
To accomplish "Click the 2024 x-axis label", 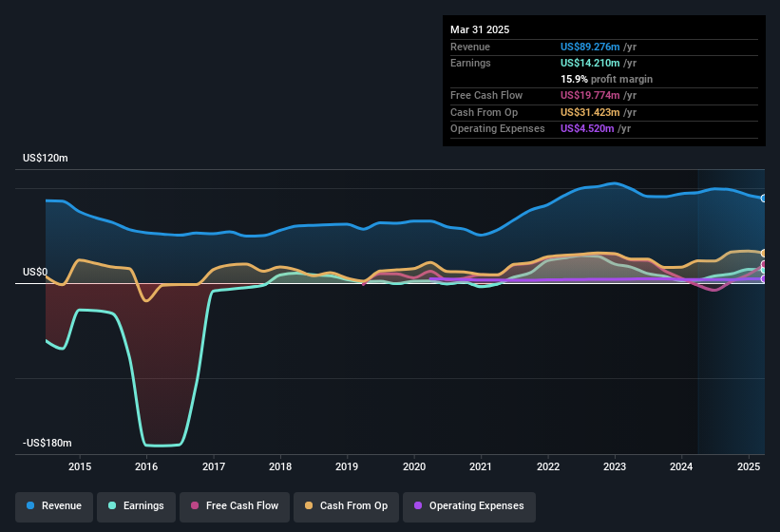I will coord(681,466).
